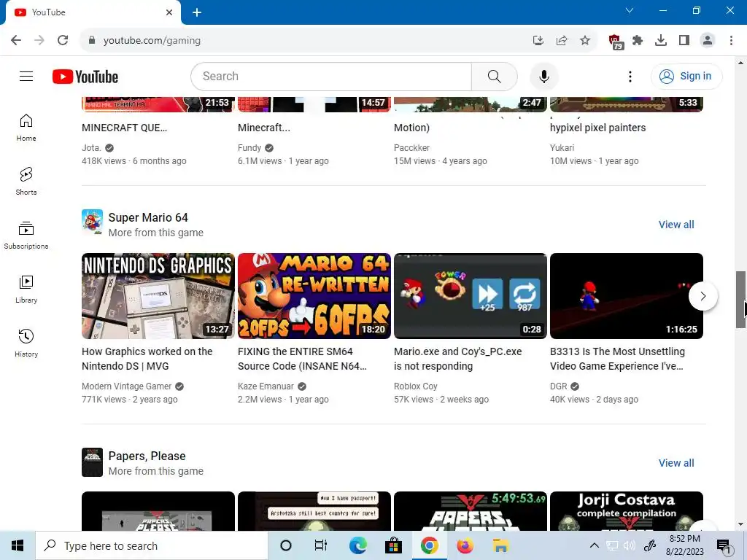Open Task View on taskbar
Viewport: 747px width, 560px height.
pos(321,545)
